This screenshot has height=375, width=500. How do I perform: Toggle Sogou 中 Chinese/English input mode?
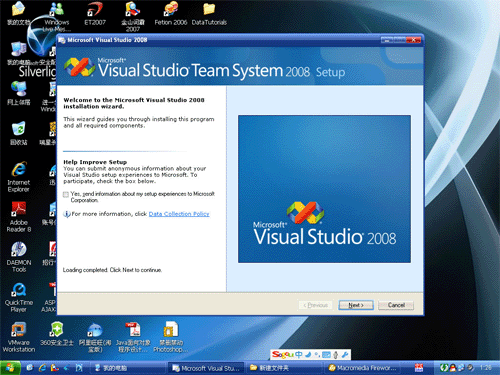click(x=299, y=355)
